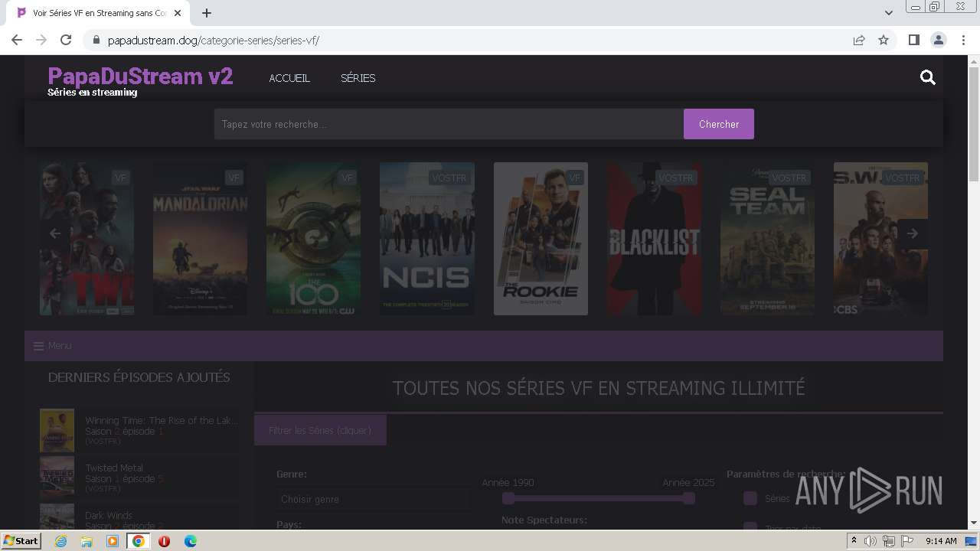
Task: Open the NCIS series poster
Action: (427, 239)
